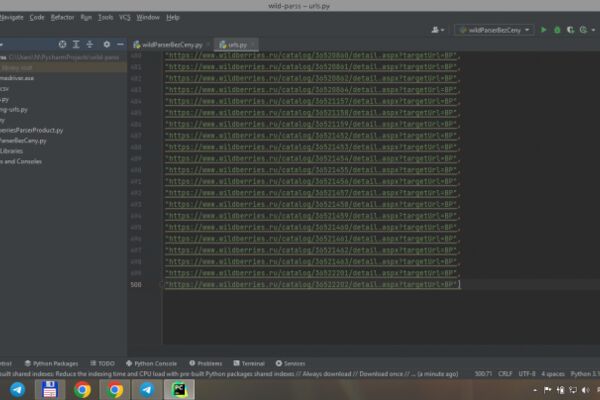The image size is (600, 400).
Task: Close the urls.py editor tab
Action: [x=253, y=45]
